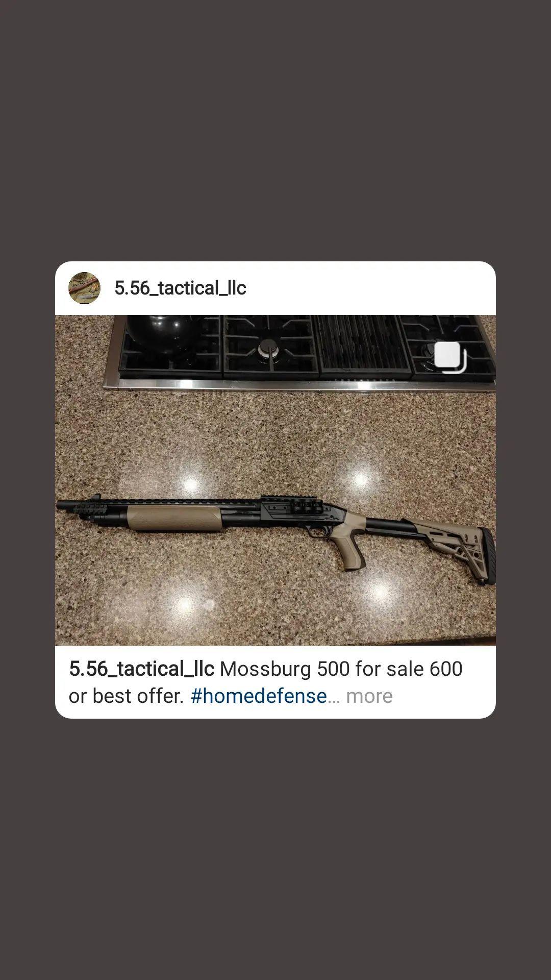Open the 5.56_tactical_llc profile avatar
The height and width of the screenshot is (980, 551).
click(x=84, y=288)
